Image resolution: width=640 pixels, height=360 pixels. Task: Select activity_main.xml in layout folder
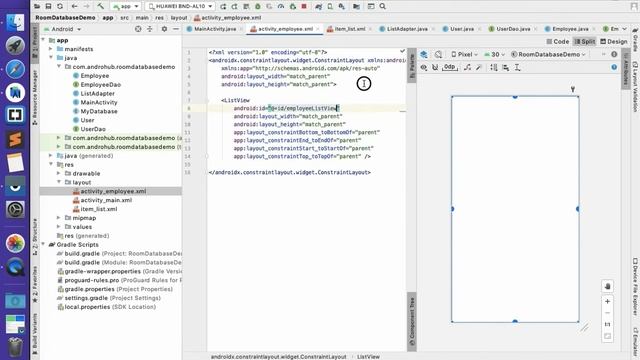click(106, 200)
